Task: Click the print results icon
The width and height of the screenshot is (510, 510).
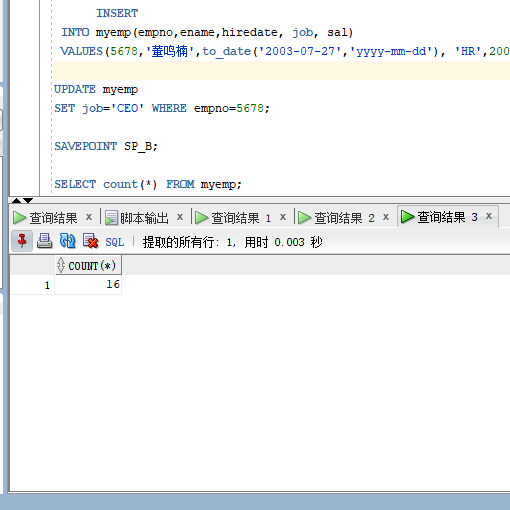Action: click(44, 241)
